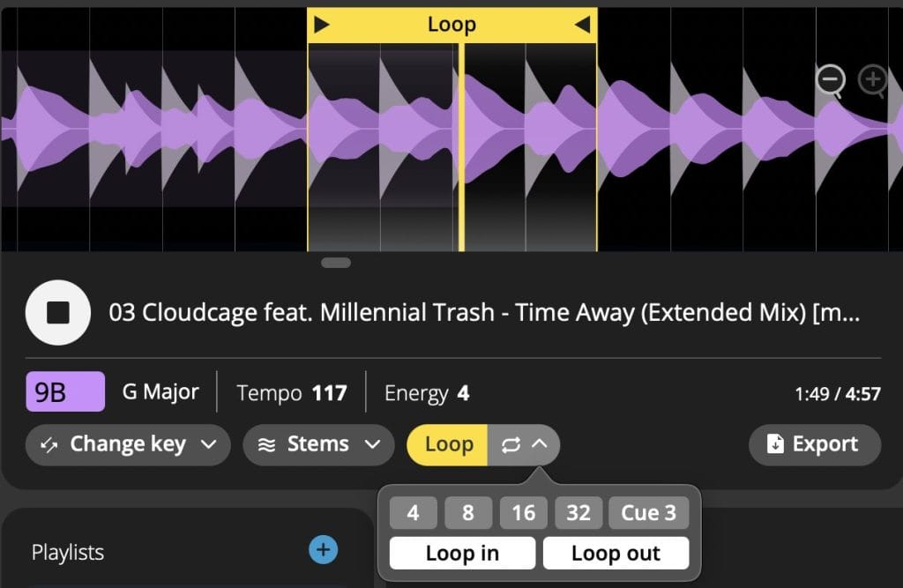The image size is (903, 588).
Task: Set loop length to 4 beats
Action: click(413, 513)
